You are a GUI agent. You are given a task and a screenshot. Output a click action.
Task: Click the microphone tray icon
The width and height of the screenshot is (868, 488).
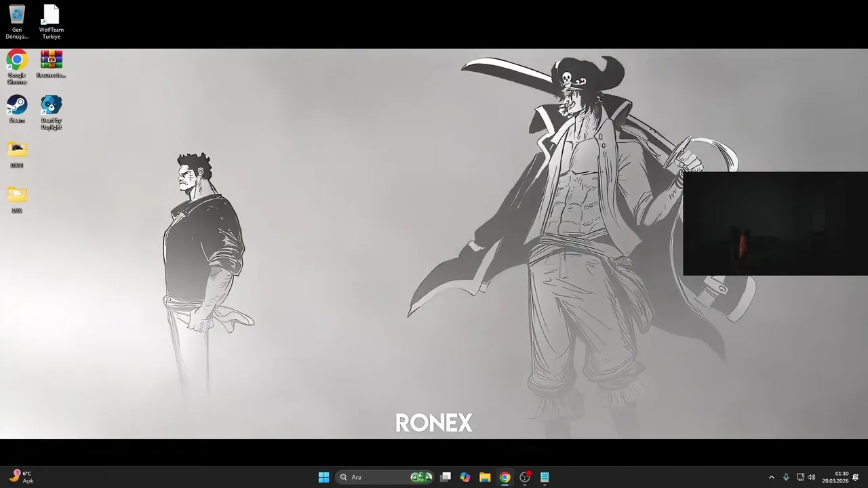(x=786, y=477)
